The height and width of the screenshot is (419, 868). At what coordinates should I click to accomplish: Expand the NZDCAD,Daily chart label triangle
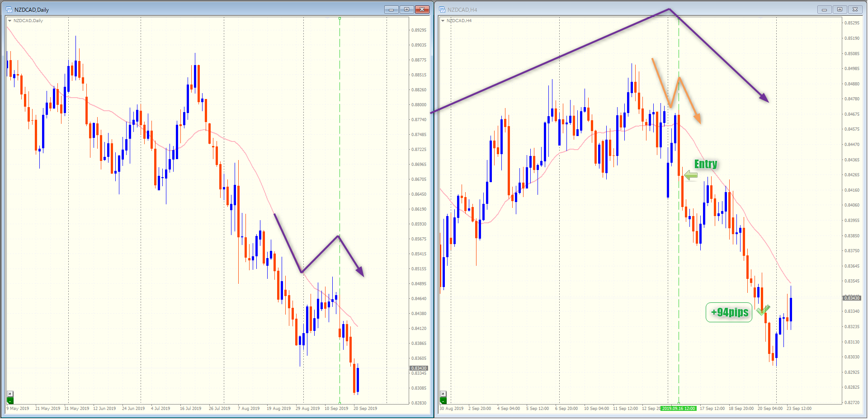9,21
